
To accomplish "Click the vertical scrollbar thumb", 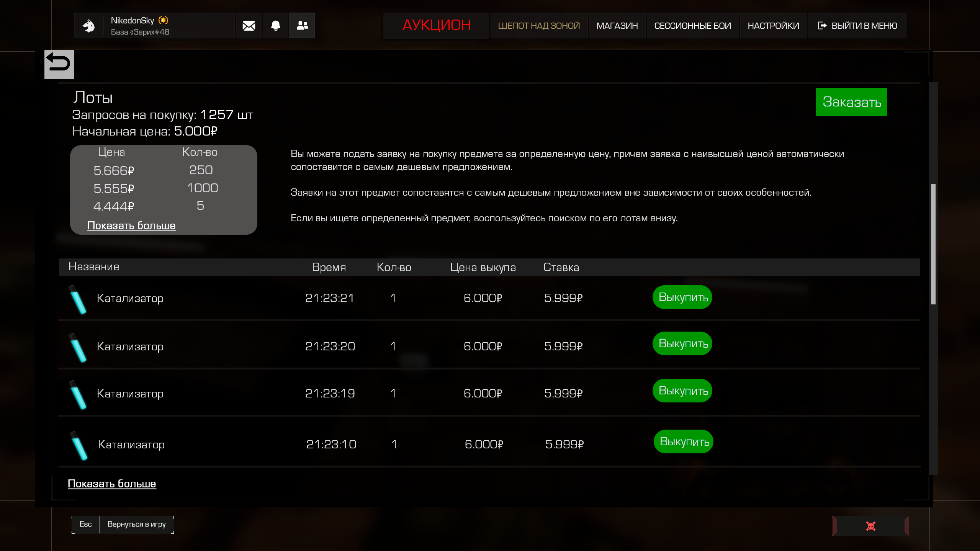I will [x=933, y=244].
